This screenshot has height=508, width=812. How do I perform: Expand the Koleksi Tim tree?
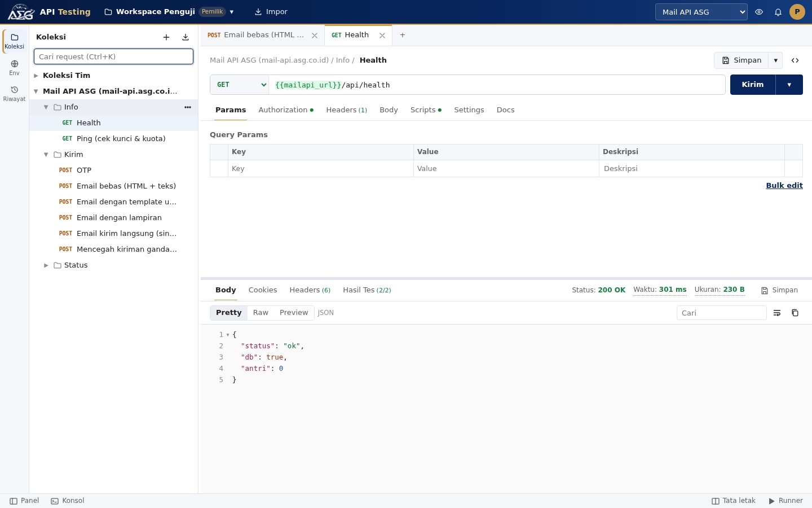[36, 76]
